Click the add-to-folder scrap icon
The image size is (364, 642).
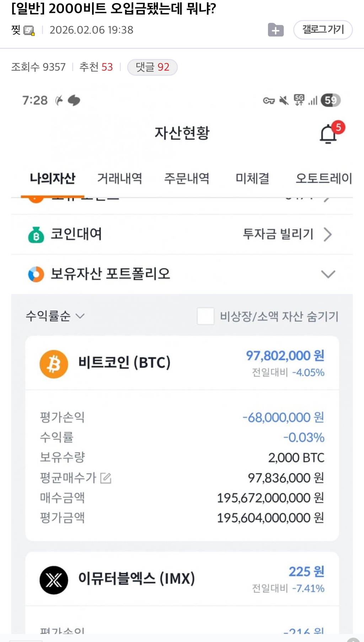click(275, 30)
